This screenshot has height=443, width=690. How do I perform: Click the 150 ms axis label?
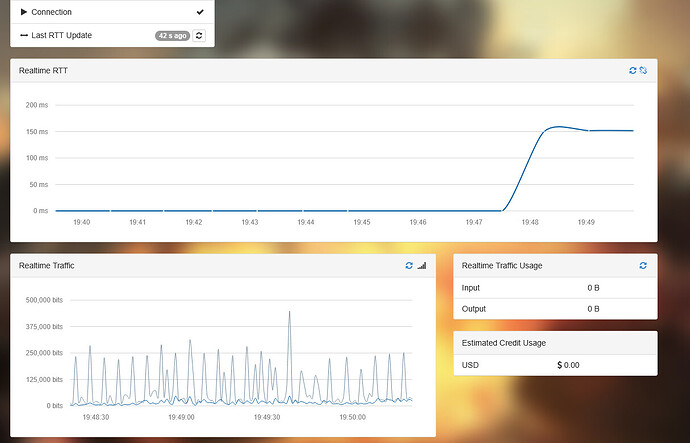[37, 132]
